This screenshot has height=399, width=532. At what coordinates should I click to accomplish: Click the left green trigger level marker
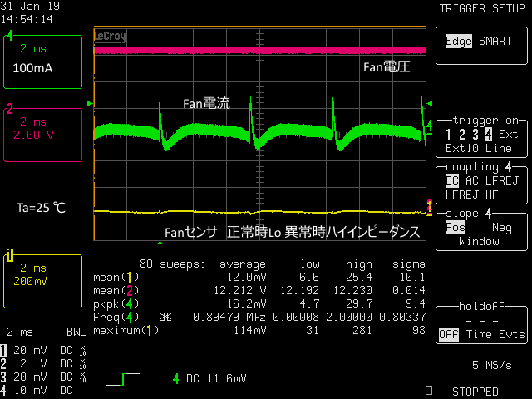tap(90, 103)
